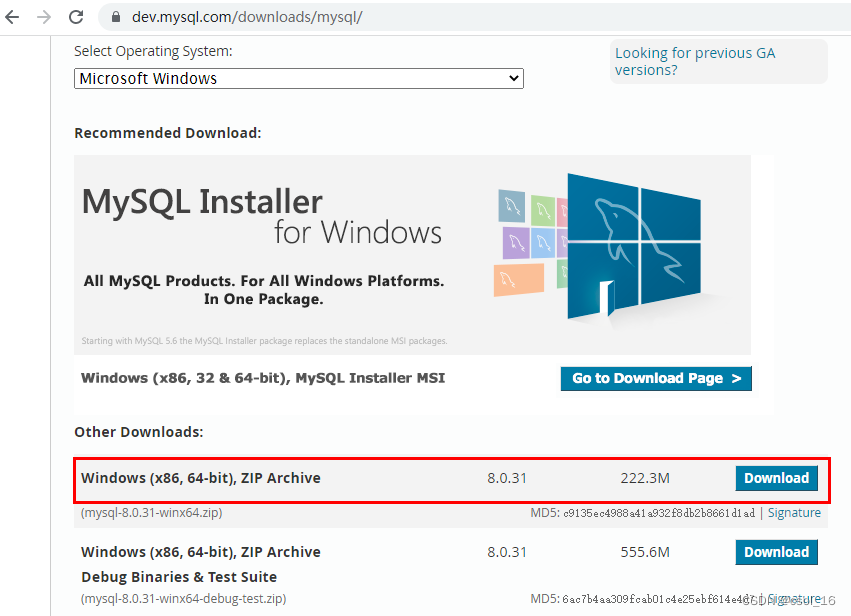Click the dev.mysql.com address bar URL
Image resolution: width=851 pixels, height=616 pixels.
click(247, 17)
